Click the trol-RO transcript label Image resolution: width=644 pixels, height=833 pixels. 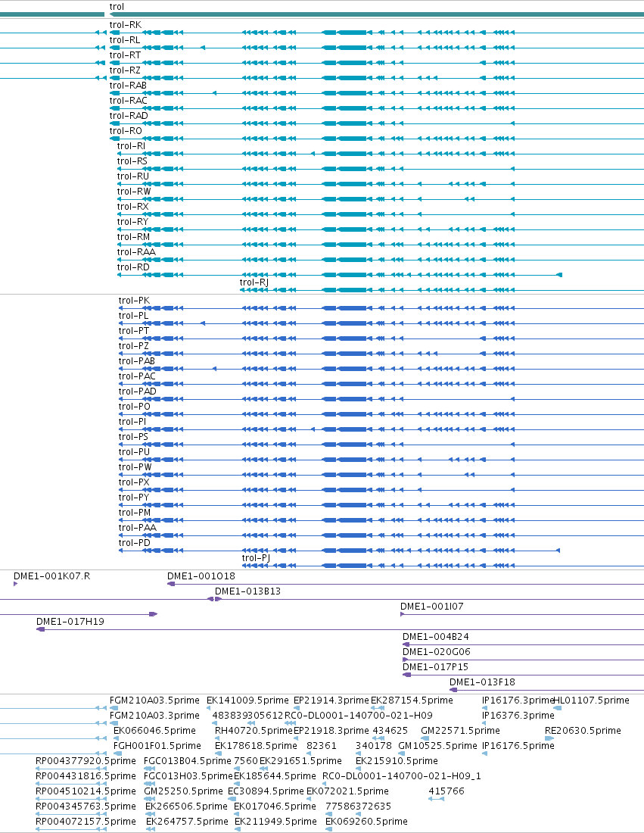click(x=126, y=131)
